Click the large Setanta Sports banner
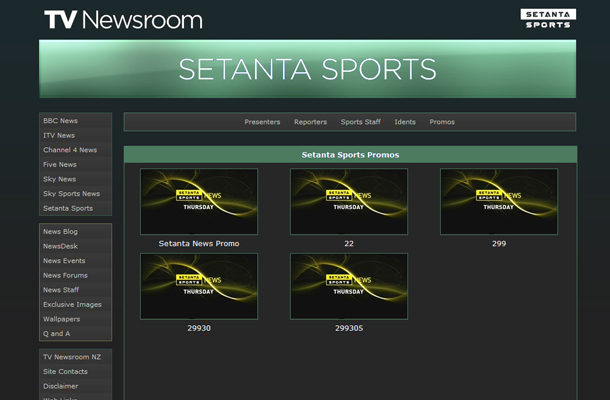 [x=307, y=68]
